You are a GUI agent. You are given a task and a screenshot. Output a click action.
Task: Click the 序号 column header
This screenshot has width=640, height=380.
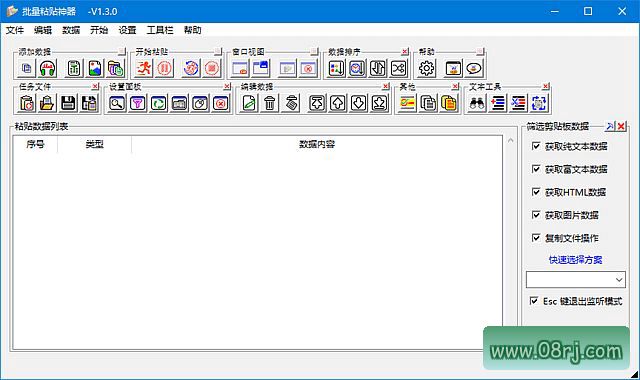coord(35,144)
